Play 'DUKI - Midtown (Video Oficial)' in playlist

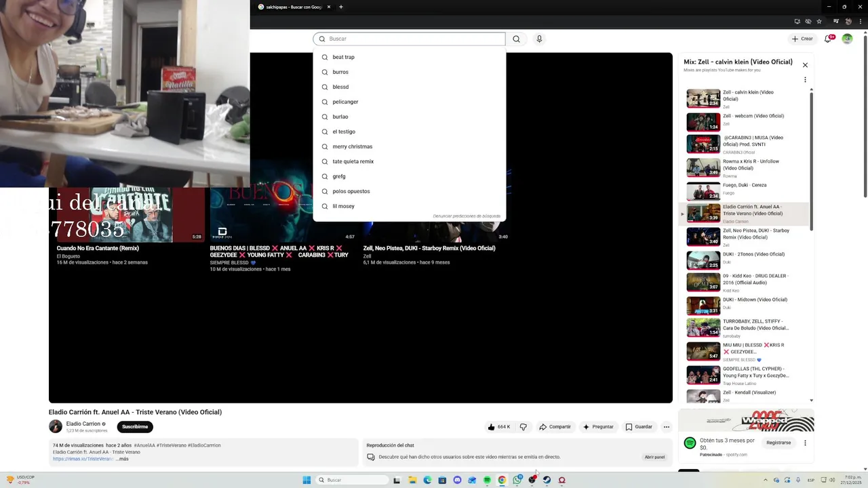coord(745,306)
